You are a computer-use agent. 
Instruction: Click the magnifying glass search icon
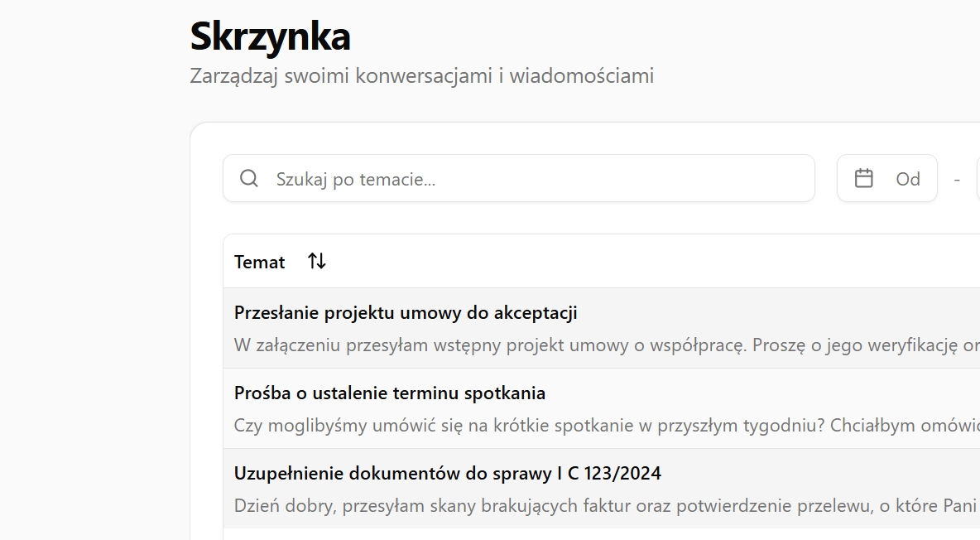tap(248, 178)
